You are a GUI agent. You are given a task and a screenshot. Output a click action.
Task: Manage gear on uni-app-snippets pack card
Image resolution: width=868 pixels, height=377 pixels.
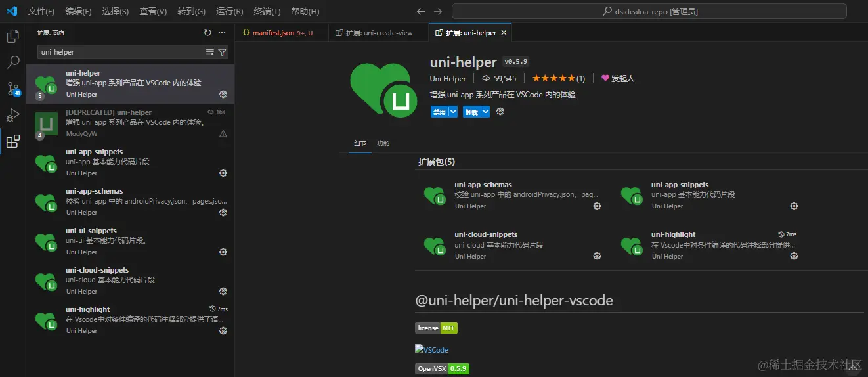[x=794, y=206]
